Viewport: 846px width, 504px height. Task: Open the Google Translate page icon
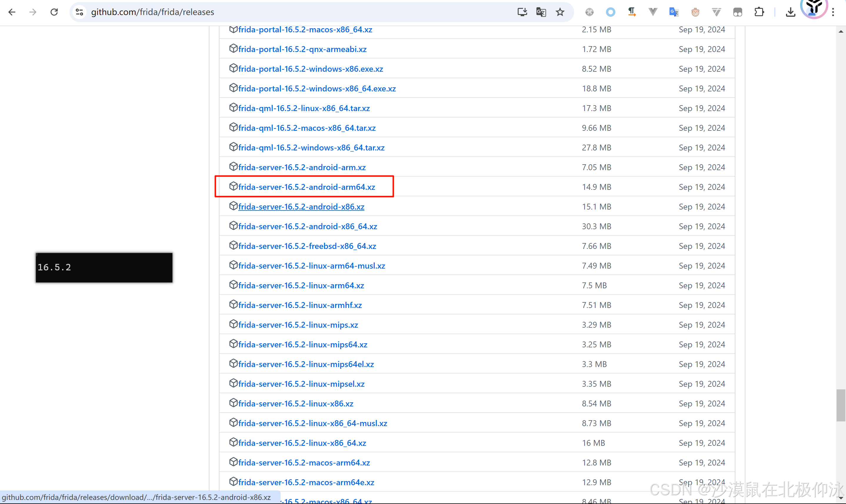[x=541, y=12]
